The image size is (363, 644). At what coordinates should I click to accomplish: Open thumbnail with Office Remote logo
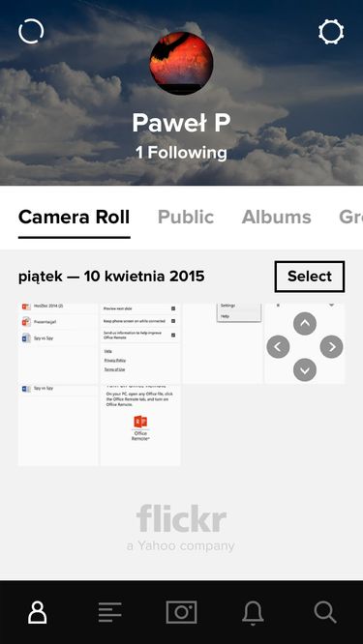(140, 425)
